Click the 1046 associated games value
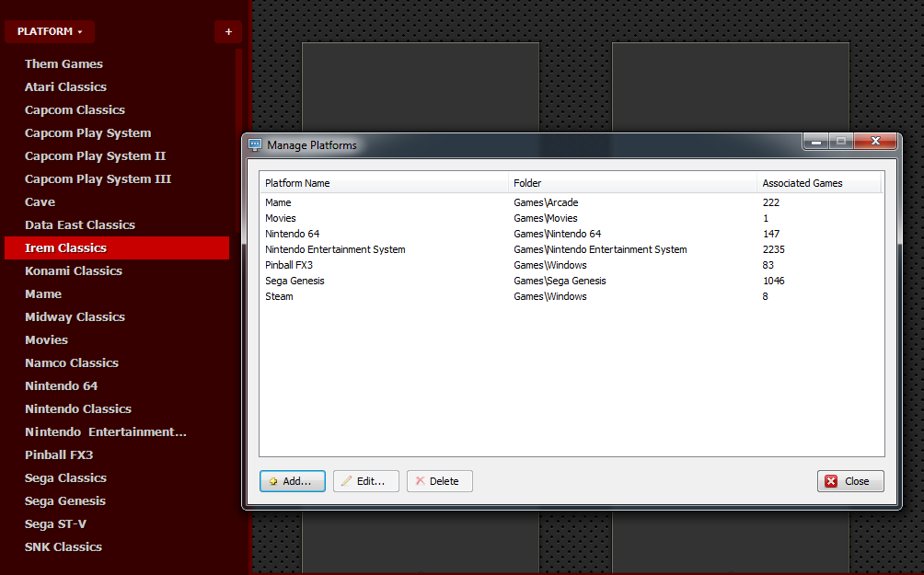This screenshot has height=575, width=924. 773,281
